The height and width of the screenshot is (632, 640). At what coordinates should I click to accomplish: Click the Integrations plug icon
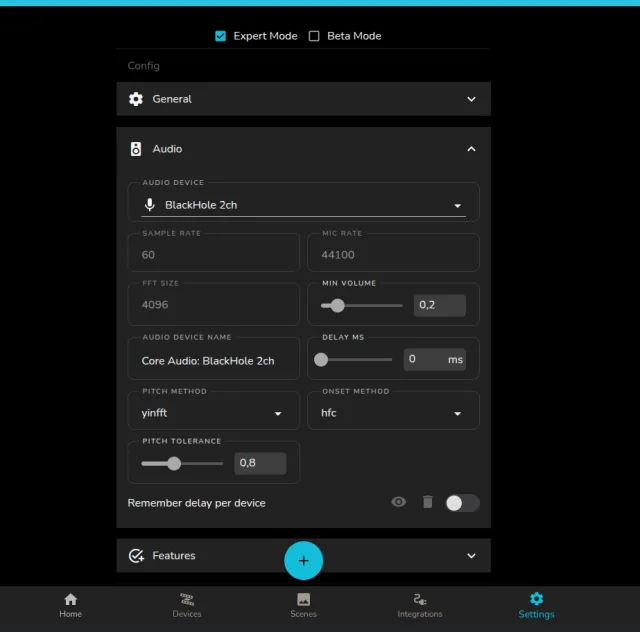click(420, 599)
